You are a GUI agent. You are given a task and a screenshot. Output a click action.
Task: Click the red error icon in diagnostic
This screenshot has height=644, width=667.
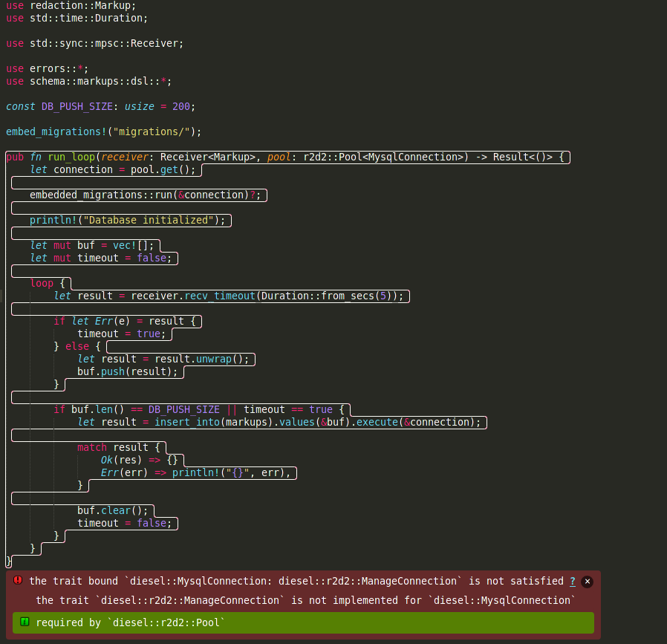[x=18, y=580]
